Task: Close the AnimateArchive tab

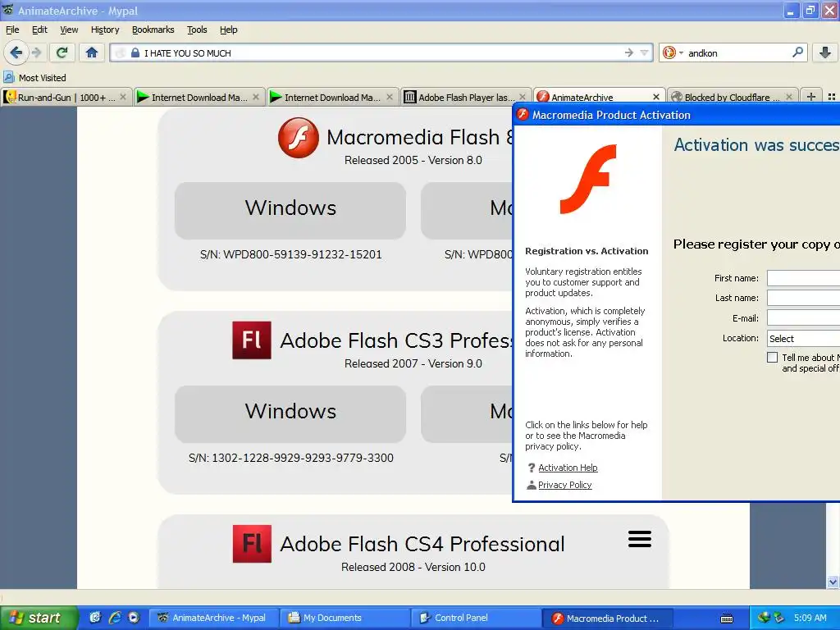Action: (x=655, y=97)
